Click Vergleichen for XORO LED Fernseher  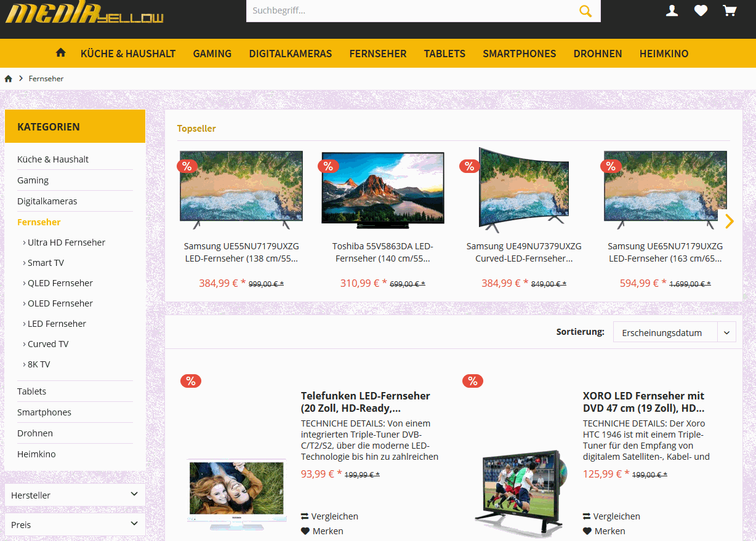611,516
